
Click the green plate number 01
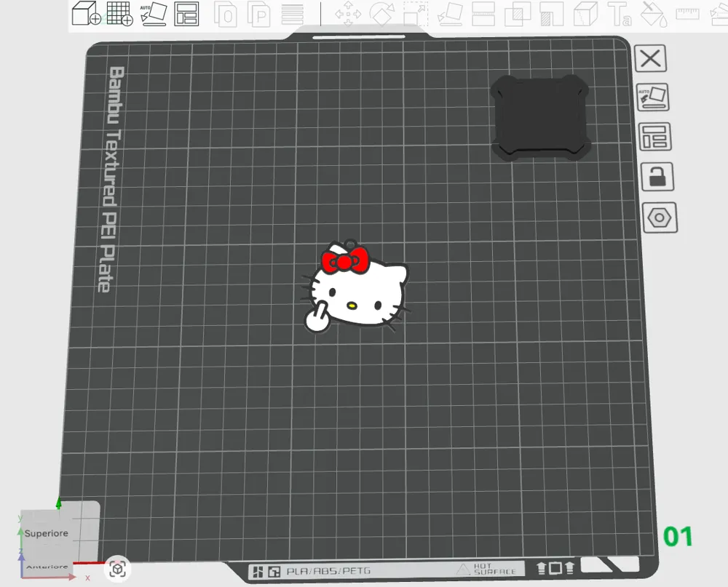coord(678,537)
